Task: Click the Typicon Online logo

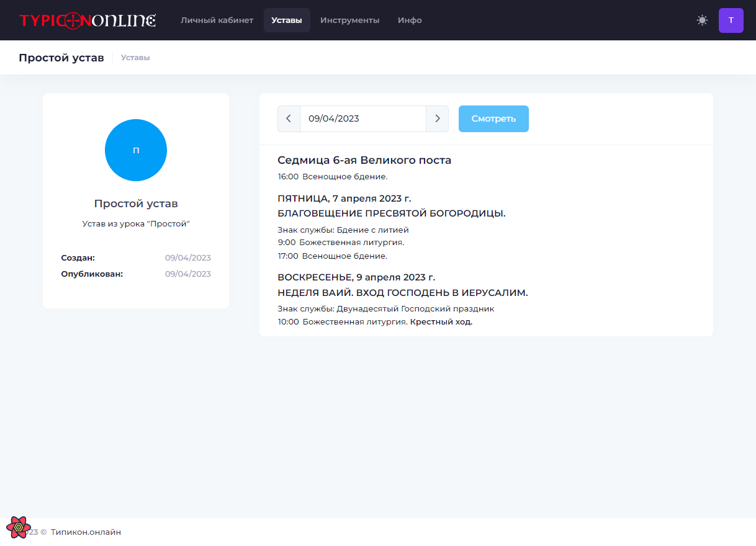Action: coord(88,20)
